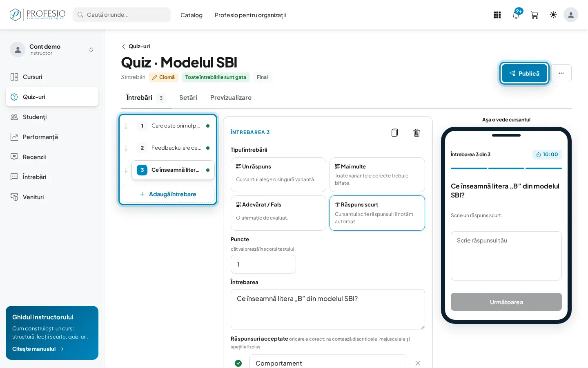
Task: Click 'Toate întrebările sunt gata' badge
Action: tap(216, 77)
